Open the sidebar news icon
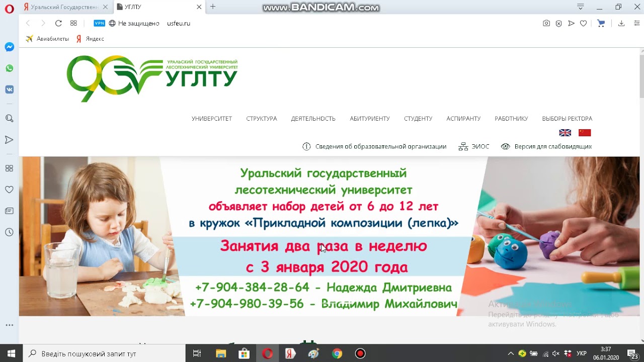Image resolution: width=644 pixels, height=362 pixels. coord(9,211)
